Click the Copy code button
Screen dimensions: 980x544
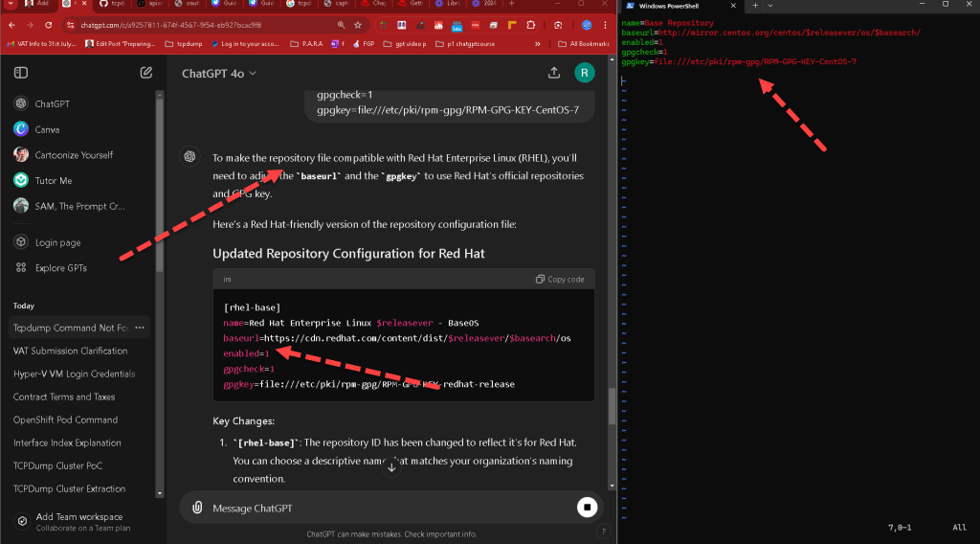coord(560,279)
